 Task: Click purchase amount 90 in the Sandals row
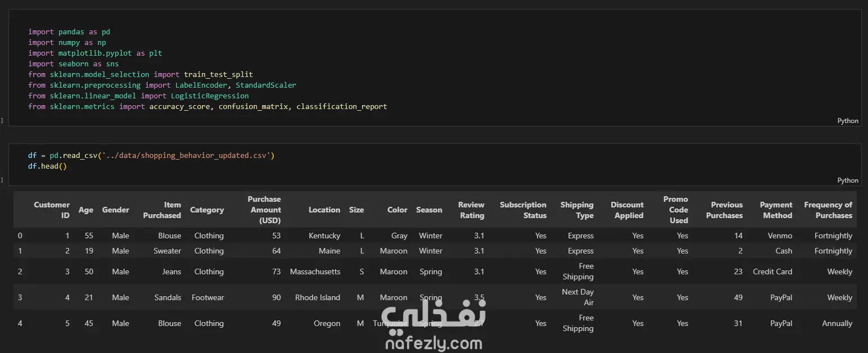277,297
